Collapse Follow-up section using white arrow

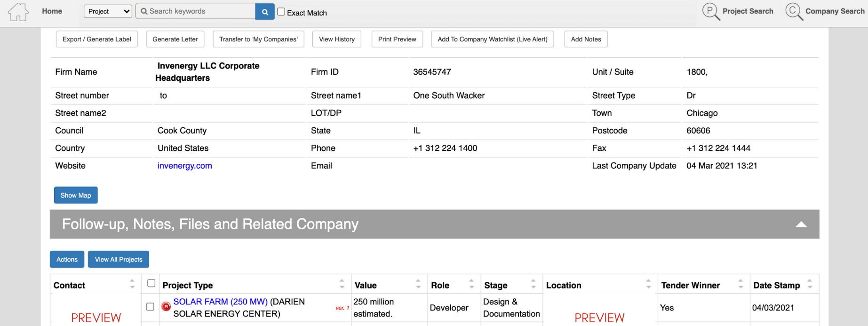[801, 225]
